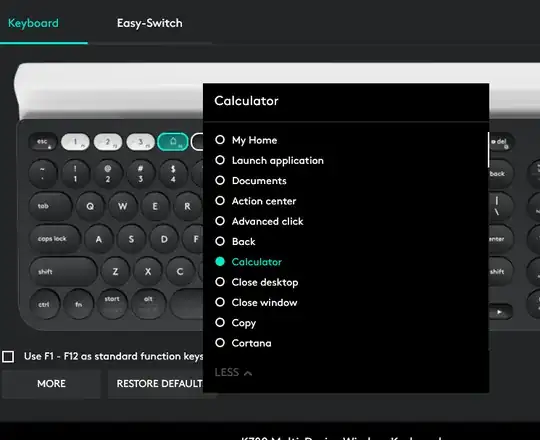This screenshot has height=440, width=540.
Task: Click the D key on keyboard image
Action: coord(164,239)
